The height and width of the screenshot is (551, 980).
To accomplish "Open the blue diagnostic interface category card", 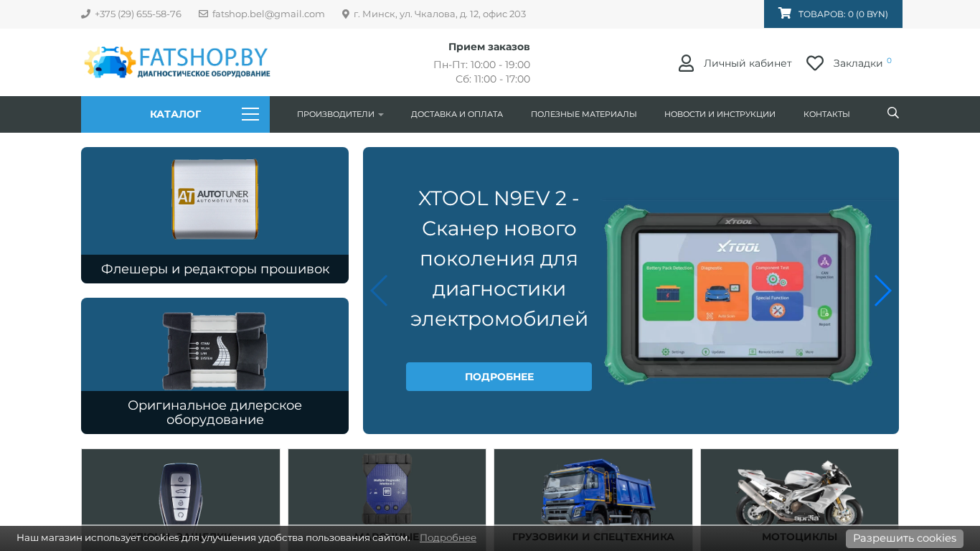I will 387,500.
